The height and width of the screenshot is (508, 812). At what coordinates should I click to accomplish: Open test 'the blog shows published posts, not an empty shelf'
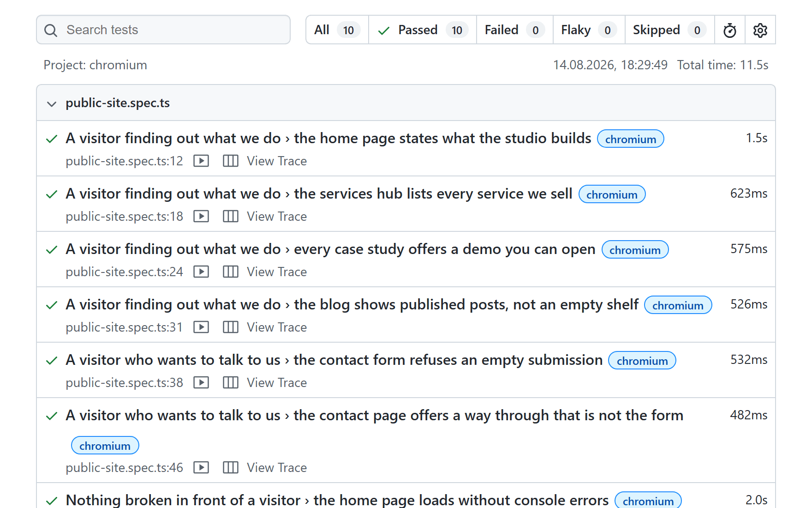pos(352,304)
